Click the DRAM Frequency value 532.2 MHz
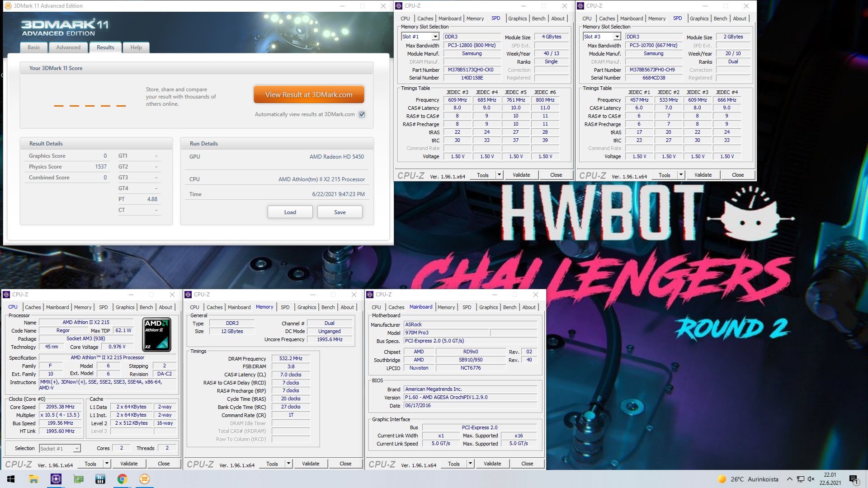Viewport: 868px width, 488px height. tap(291, 359)
